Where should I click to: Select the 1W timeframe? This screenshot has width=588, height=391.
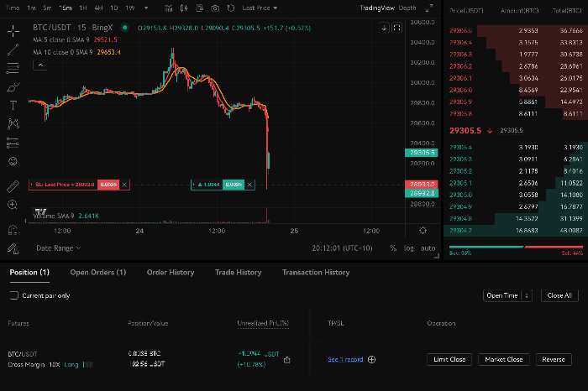tap(130, 8)
